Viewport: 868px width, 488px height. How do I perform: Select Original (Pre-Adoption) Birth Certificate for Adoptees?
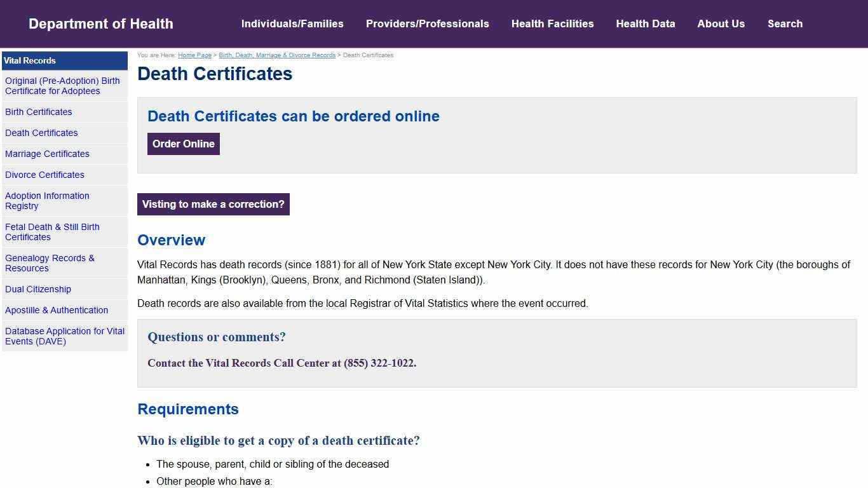pyautogui.click(x=62, y=86)
